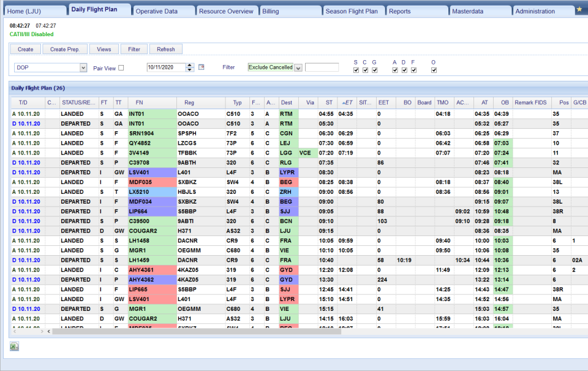
Task: Refresh the Daily Flight Plan
Action: click(x=165, y=48)
